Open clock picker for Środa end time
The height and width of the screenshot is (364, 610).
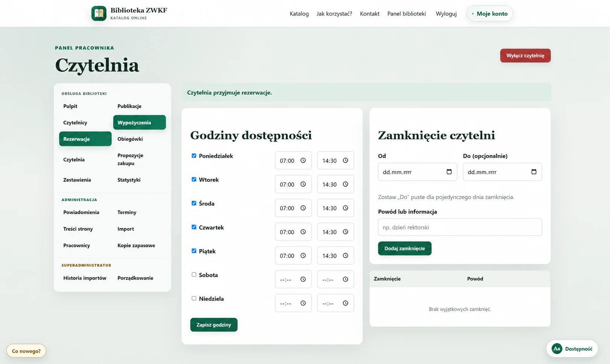tap(345, 208)
